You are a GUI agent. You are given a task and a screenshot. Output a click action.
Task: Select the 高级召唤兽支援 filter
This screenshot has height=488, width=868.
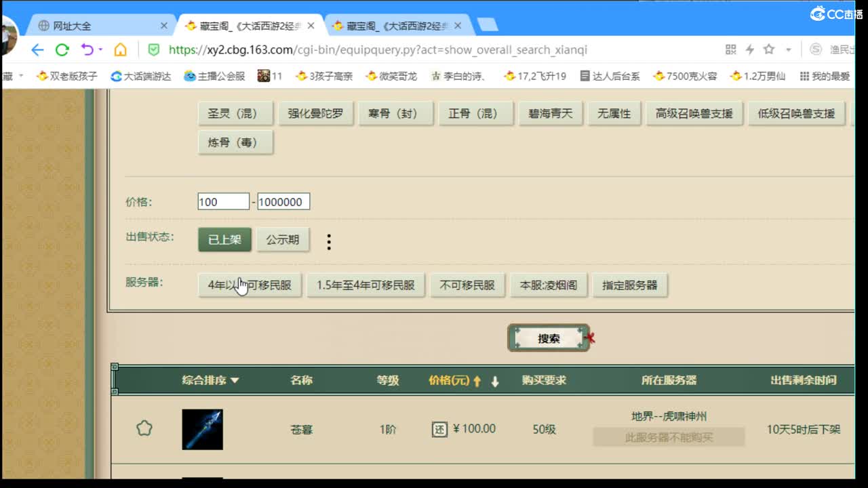tap(694, 114)
